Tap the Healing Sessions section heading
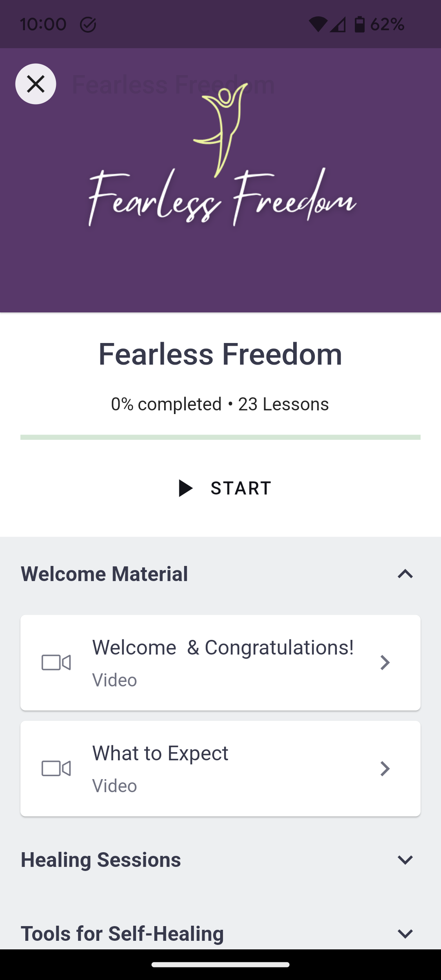The height and width of the screenshot is (980, 441). pos(101,860)
